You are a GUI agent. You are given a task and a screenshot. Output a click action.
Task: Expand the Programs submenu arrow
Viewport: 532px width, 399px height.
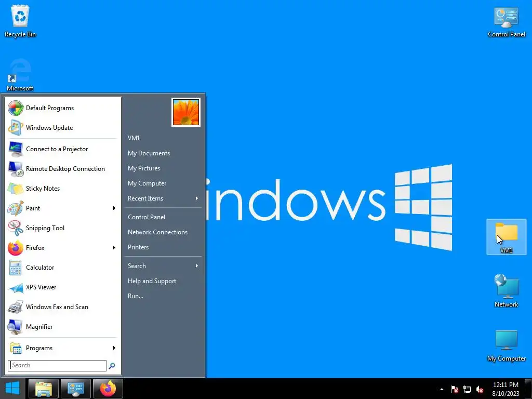click(x=114, y=348)
